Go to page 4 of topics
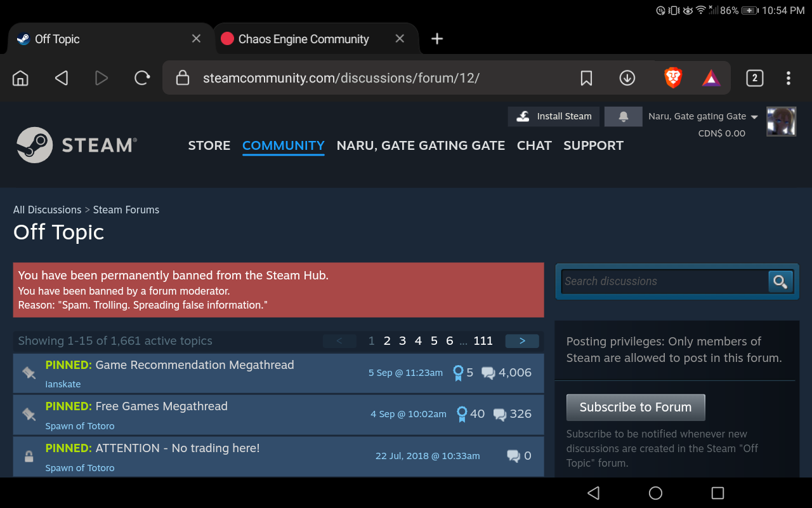The image size is (812, 508). 418,341
